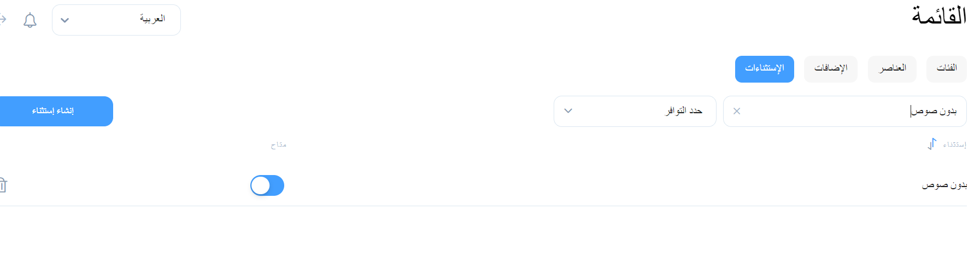Select the الإستثناءات tab
This screenshot has width=980, height=256.
pyautogui.click(x=764, y=69)
